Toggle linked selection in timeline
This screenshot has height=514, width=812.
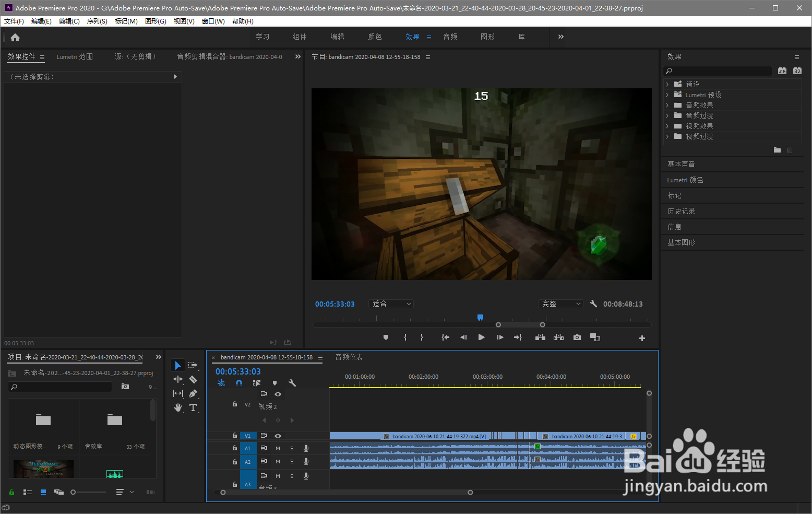point(257,383)
